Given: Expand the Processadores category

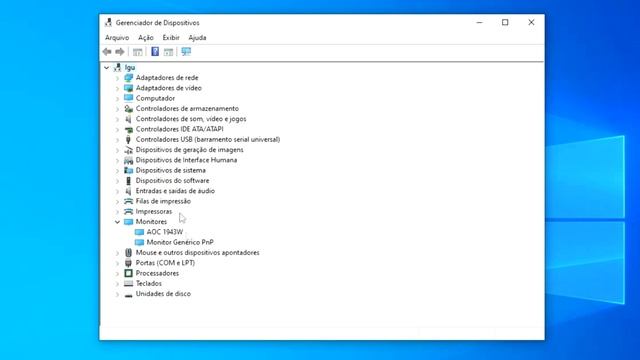Looking at the screenshot, I should pyautogui.click(x=118, y=273).
